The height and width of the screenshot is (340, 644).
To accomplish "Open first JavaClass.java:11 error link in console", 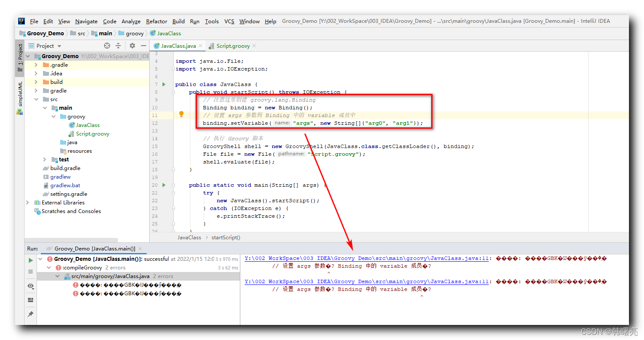I will (x=367, y=258).
